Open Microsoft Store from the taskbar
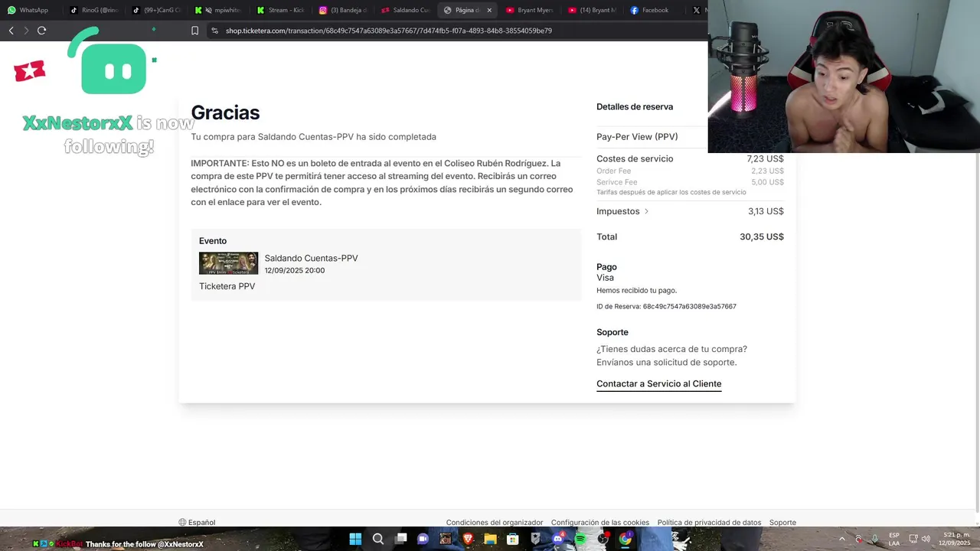Viewport: 980px width, 551px height. coord(512,539)
